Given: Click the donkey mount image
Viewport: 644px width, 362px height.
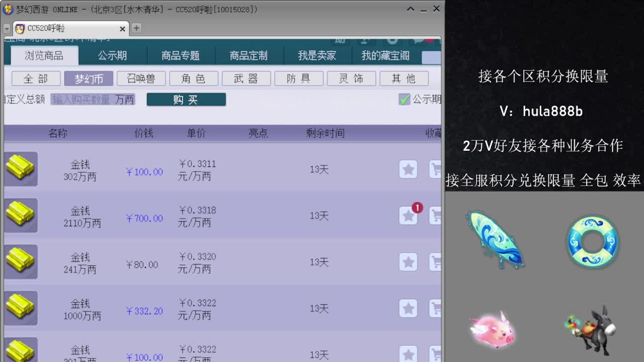Looking at the screenshot, I should click(x=591, y=330).
